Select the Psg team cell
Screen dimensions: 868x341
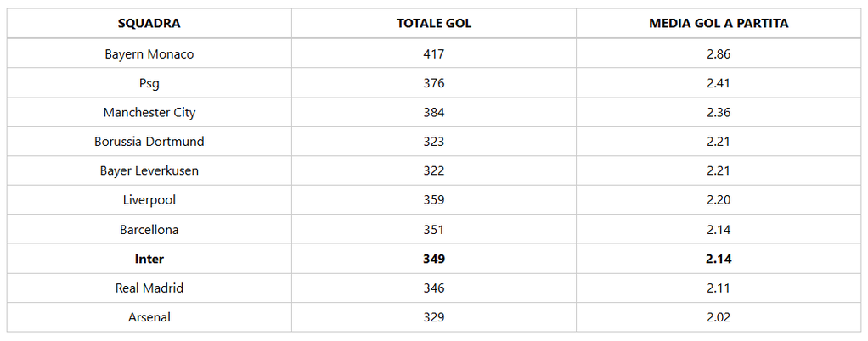coord(149,83)
